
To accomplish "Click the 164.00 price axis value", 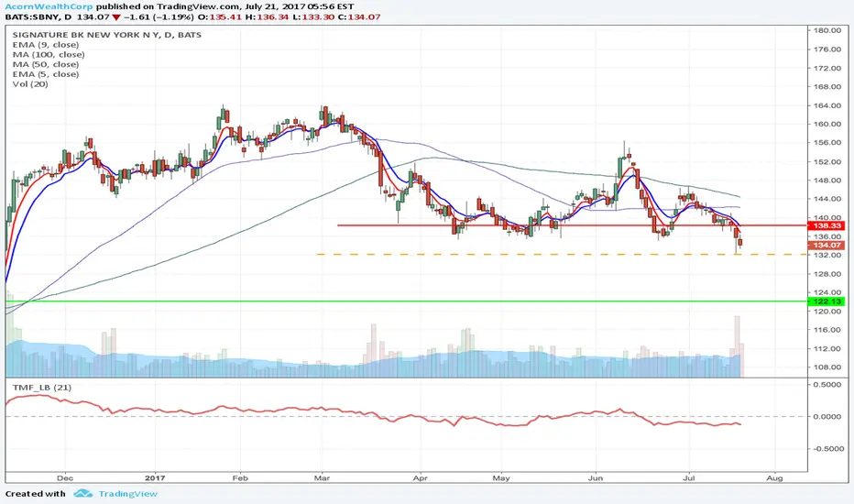I will point(827,105).
